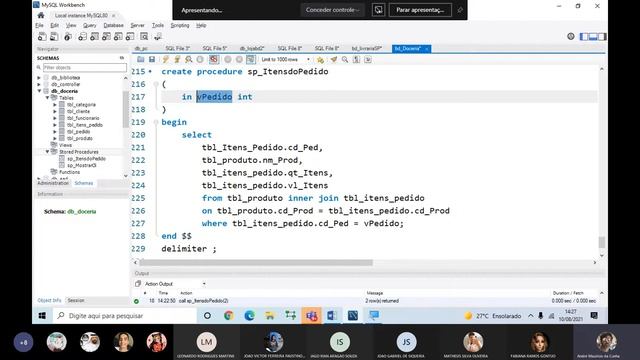Click the Search table data icon
This screenshot has width=640, height=360.
point(144,37)
